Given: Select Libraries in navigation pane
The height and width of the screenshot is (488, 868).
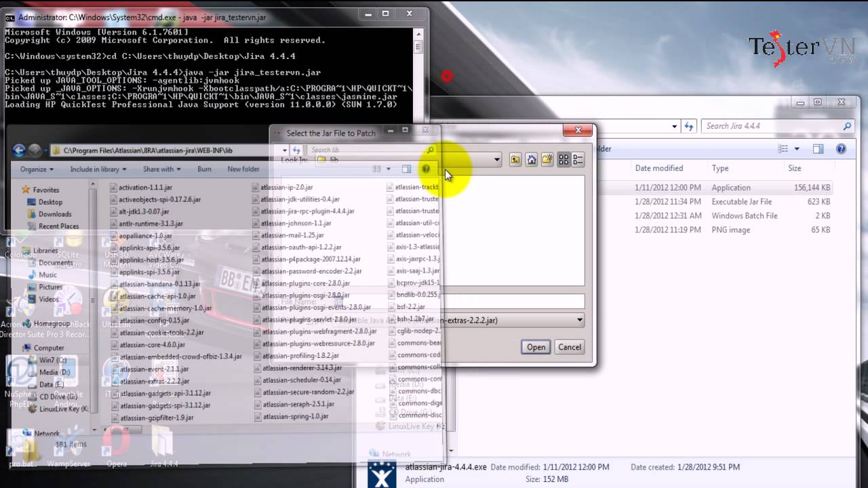Looking at the screenshot, I should (45, 251).
